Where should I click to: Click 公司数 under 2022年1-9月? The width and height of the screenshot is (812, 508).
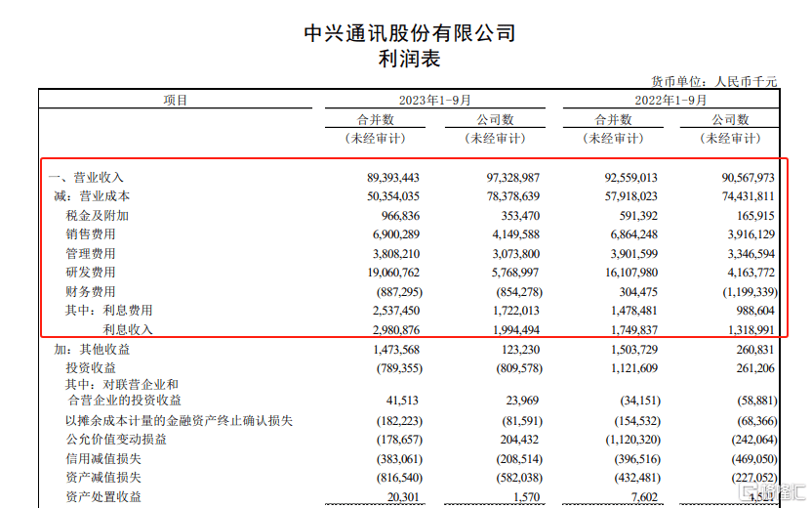tap(730, 120)
